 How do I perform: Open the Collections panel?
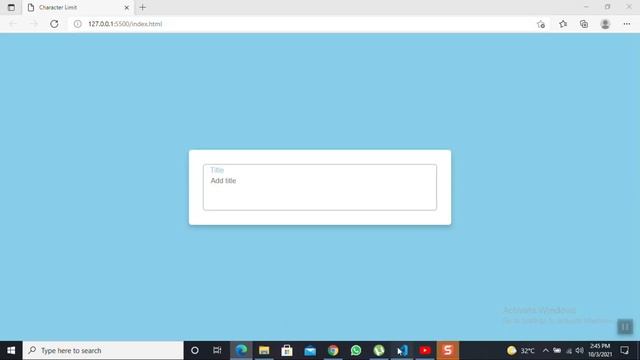584,24
